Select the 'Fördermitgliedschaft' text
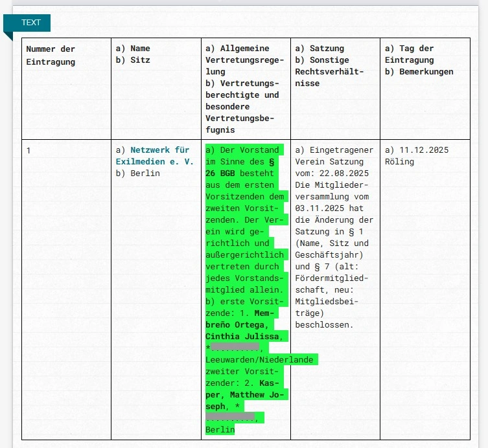The image size is (488, 448). coord(331,284)
